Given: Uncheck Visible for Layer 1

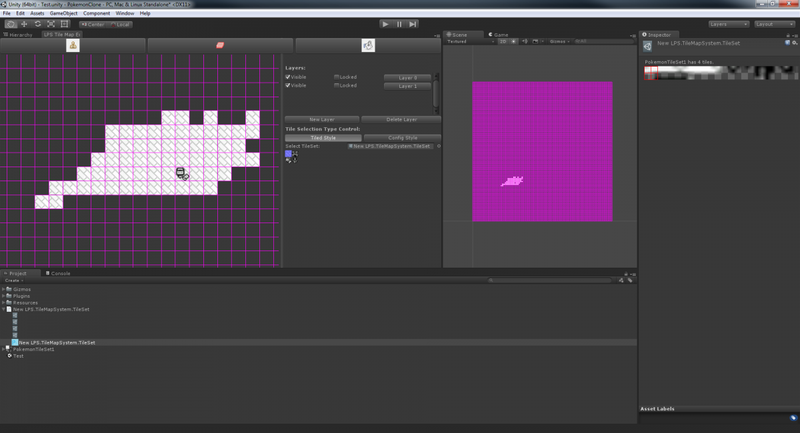Looking at the screenshot, I should coord(288,85).
